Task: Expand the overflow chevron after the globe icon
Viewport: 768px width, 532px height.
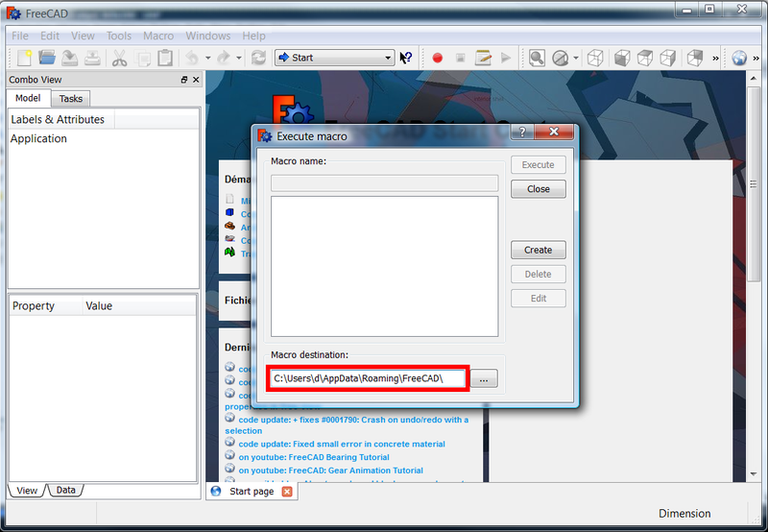Action: point(756,59)
